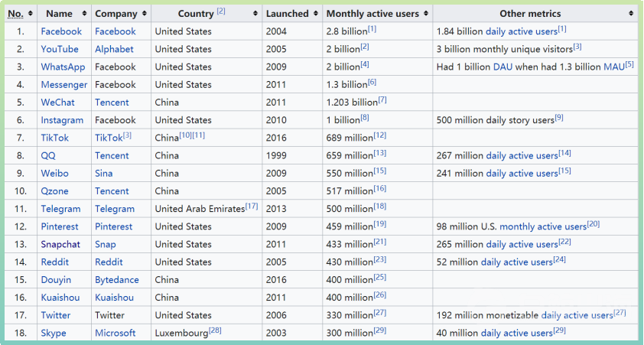This screenshot has height=345, width=644.
Task: Click the Bytedance company link
Action: pyautogui.click(x=117, y=280)
